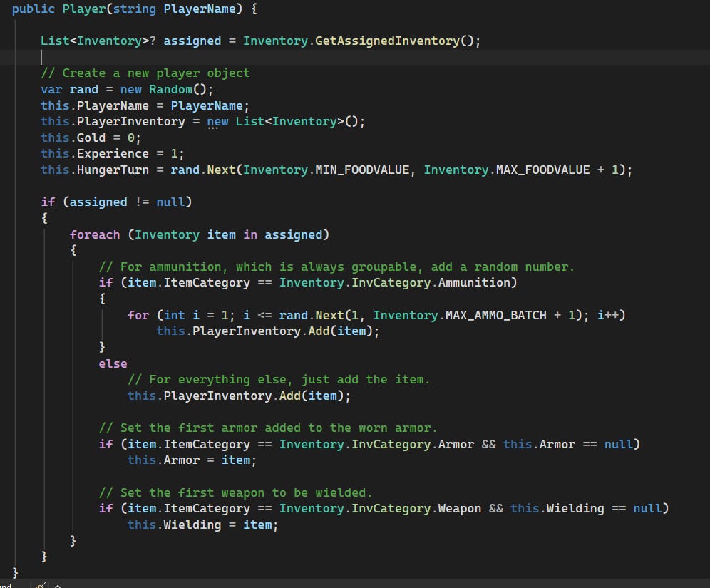Image resolution: width=710 pixels, height=588 pixels.
Task: Click 'this.Armor == null' condition
Action: pos(568,444)
